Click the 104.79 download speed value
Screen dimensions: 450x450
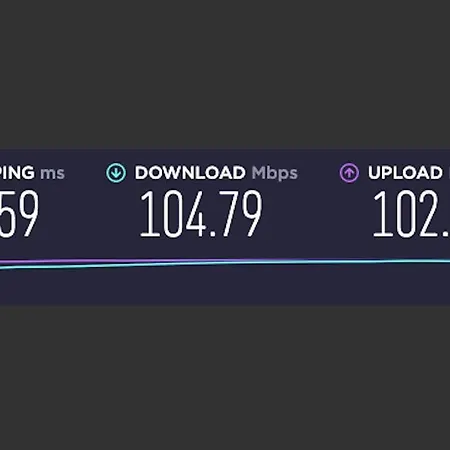click(201, 214)
